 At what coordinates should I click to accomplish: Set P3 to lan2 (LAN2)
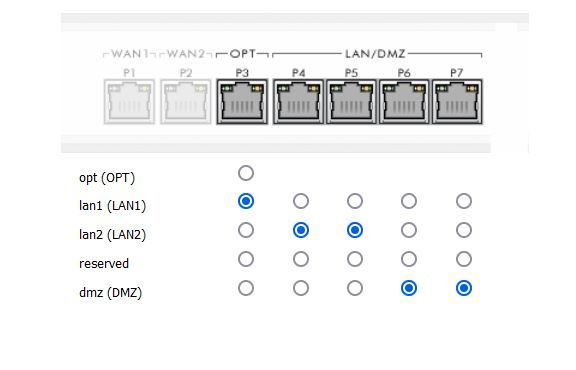tap(246, 230)
